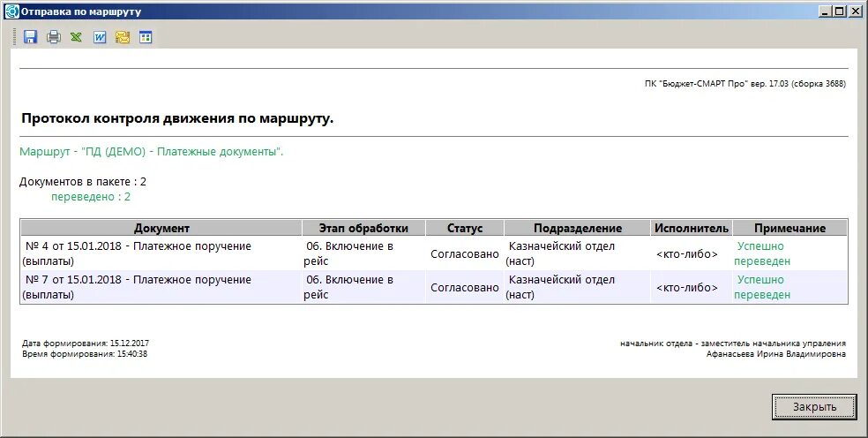Click document № 7 от 15.01.2018 cell
The width and height of the screenshot is (868, 438).
click(x=161, y=287)
